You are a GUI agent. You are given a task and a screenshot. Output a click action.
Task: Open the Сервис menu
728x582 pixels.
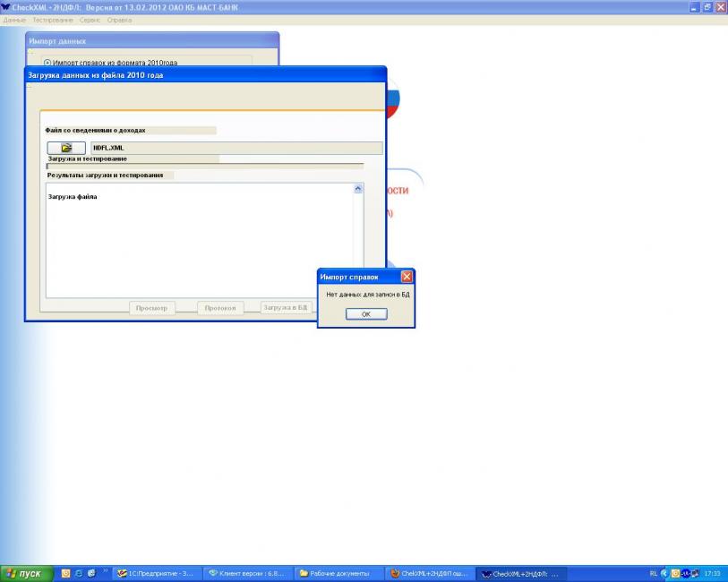(90, 20)
